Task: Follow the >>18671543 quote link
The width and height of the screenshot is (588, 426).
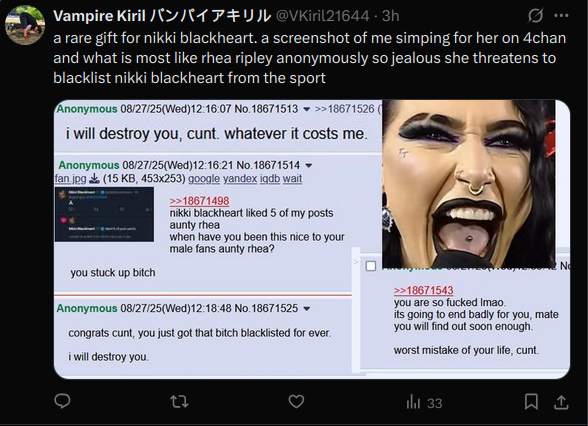Action: click(423, 290)
